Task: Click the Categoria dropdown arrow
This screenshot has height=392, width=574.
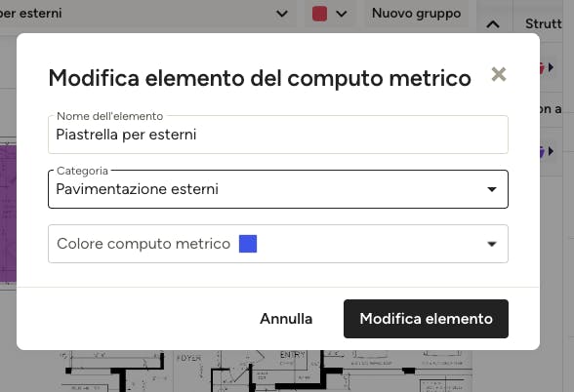Action: click(x=492, y=189)
